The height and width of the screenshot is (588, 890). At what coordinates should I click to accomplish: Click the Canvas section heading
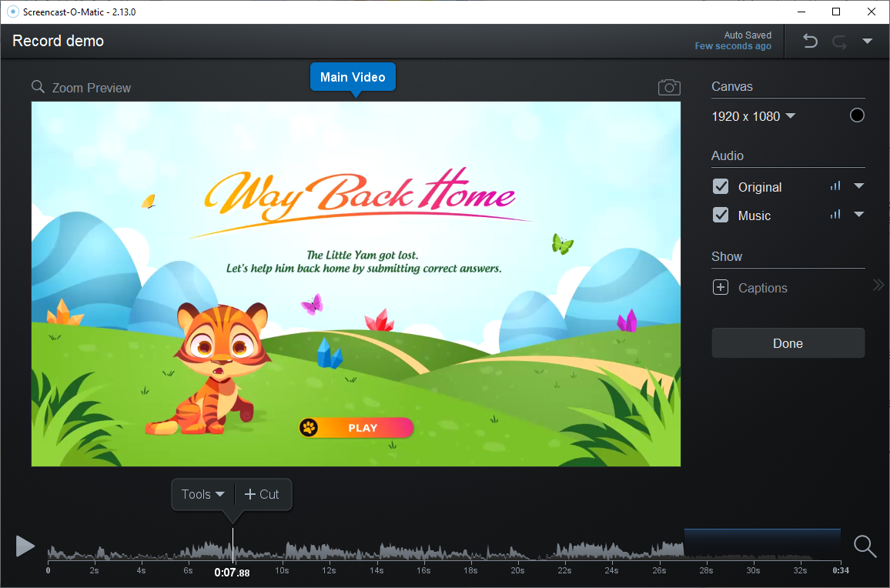tap(732, 86)
